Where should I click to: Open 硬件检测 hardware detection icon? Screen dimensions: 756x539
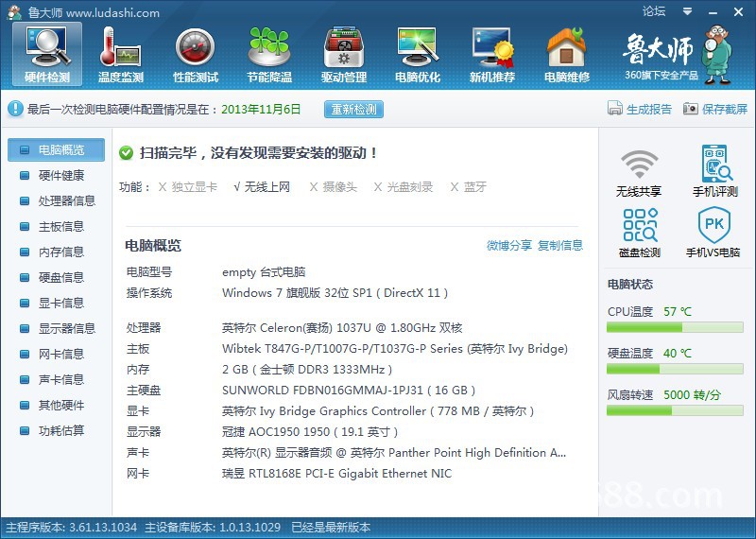tap(47, 54)
